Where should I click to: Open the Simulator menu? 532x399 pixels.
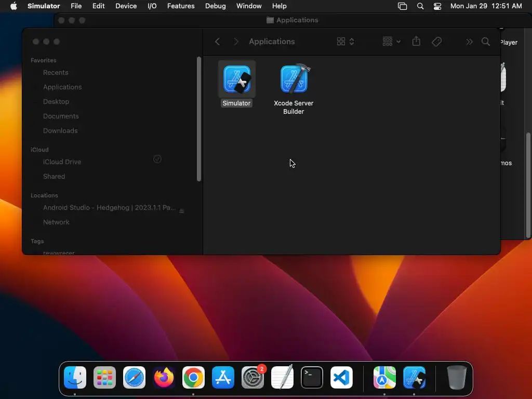44,6
